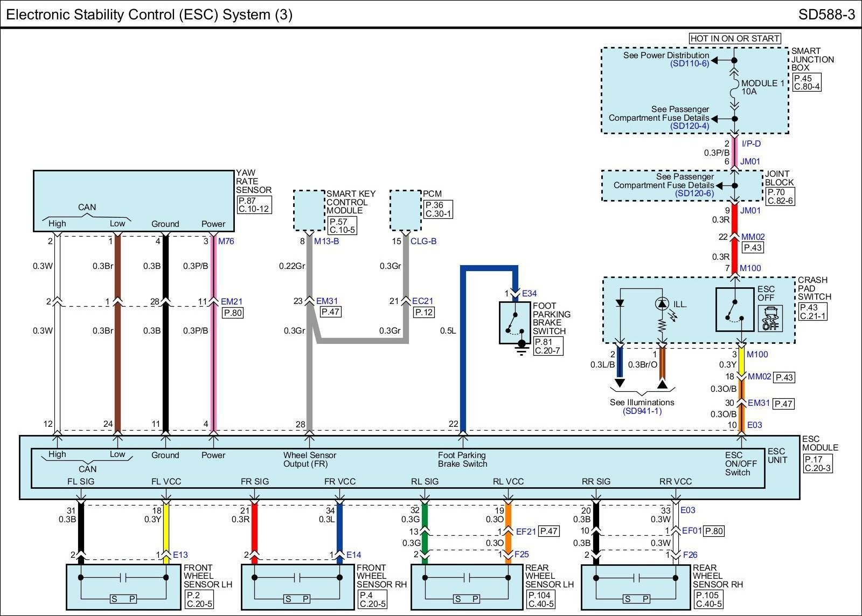Click the HOT IN ON OR START label
862x616 pixels.
(x=734, y=38)
